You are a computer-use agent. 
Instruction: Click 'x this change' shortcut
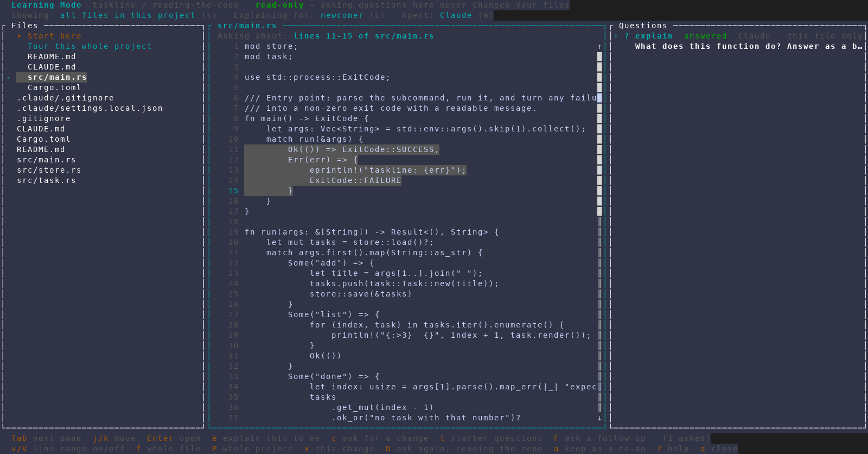(339, 449)
